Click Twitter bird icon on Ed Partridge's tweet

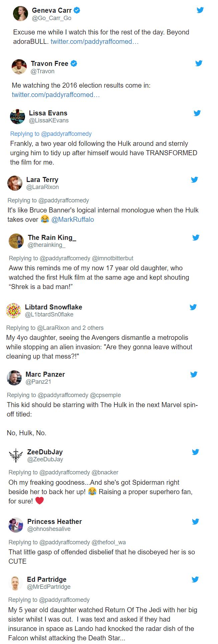pyautogui.click(x=195, y=579)
